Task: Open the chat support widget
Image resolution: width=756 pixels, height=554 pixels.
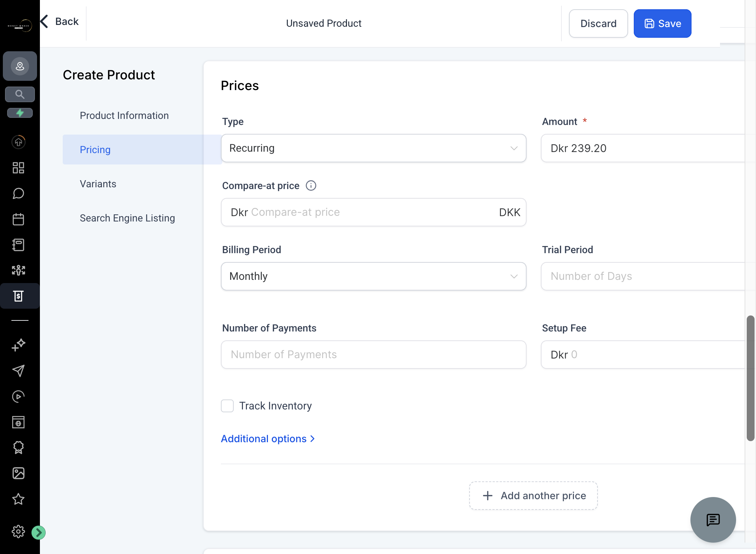Action: click(x=713, y=519)
